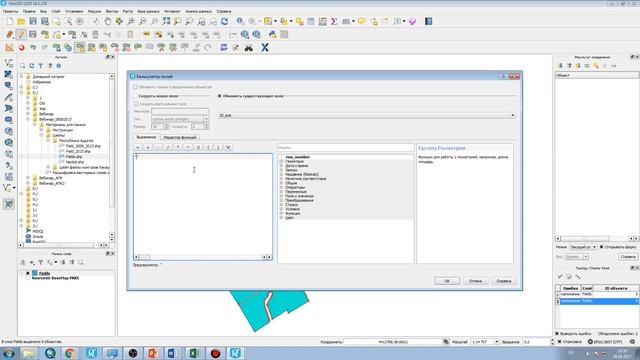Click the wrench configure icon in topology checker
The width and height of the screenshot is (640, 360).
coord(578,276)
